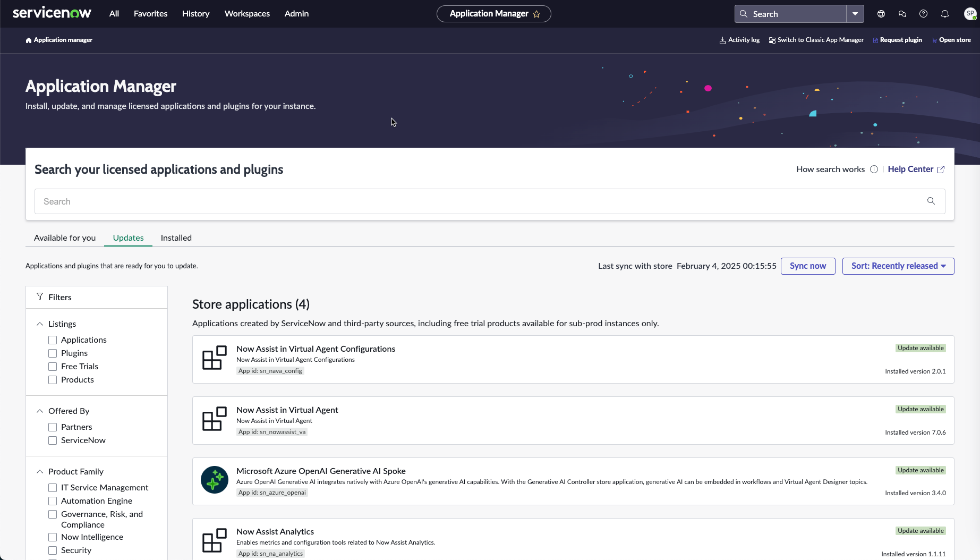Click the global search magnifier icon
The width and height of the screenshot is (980, 560).
[x=744, y=14]
